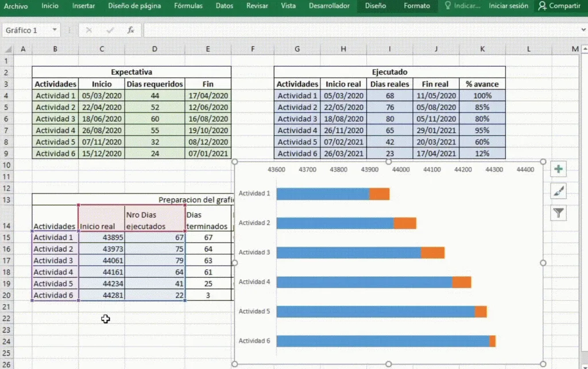Select cell with date 22/04/2020
Image resolution: width=588 pixels, height=369 pixels.
102,107
